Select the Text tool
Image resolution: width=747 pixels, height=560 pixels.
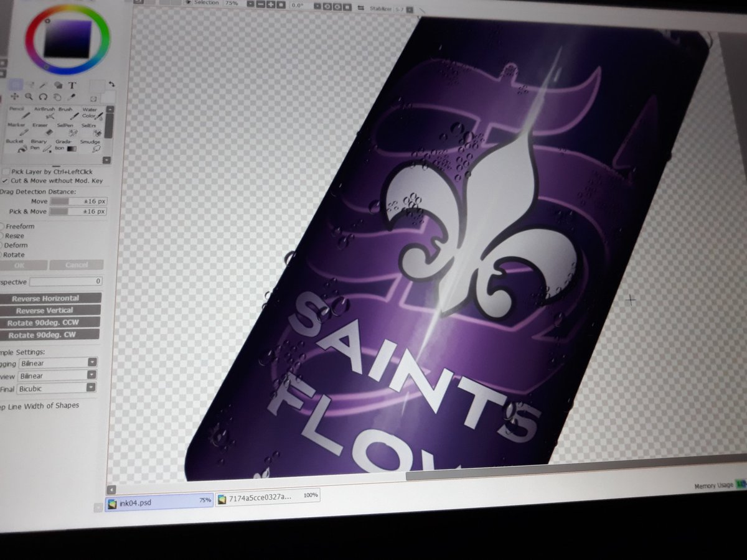click(x=72, y=85)
